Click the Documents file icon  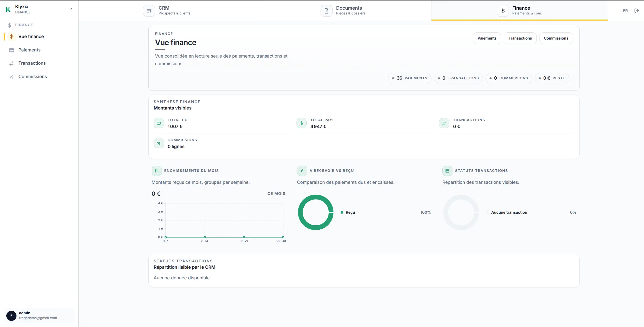point(326,11)
